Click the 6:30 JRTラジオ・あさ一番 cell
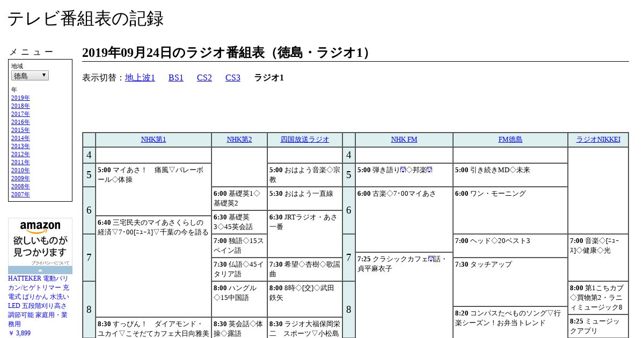Viewport: 644px width, 338px height. click(x=305, y=234)
